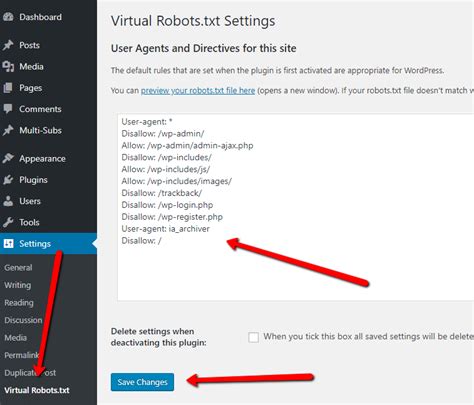Open Permalinks settings submenu
The image size is (474, 405).
[x=22, y=355]
